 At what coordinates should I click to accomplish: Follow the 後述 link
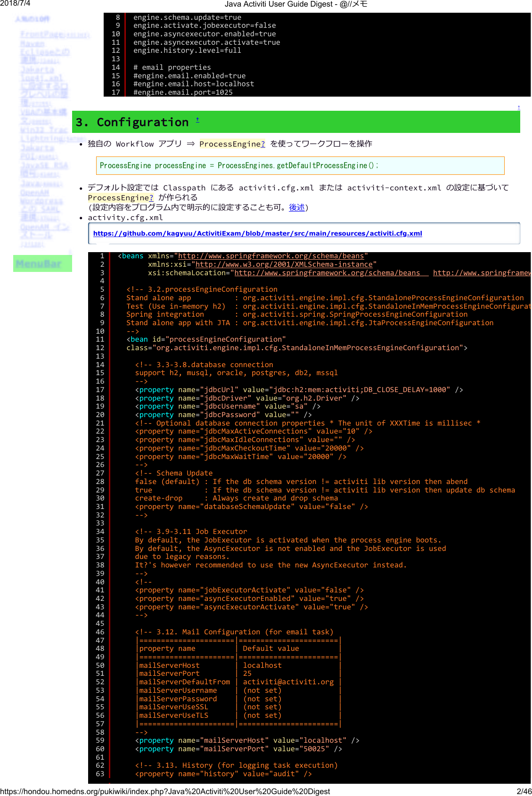(296, 207)
